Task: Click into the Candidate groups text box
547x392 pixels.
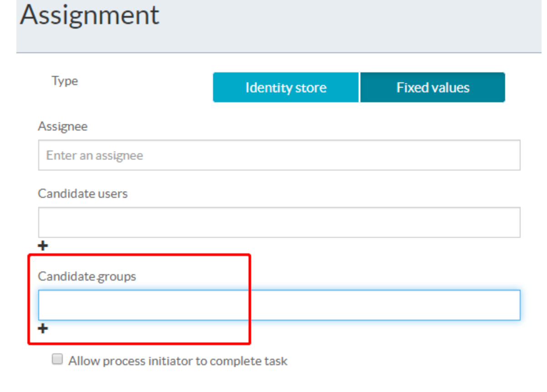Action: [279, 305]
